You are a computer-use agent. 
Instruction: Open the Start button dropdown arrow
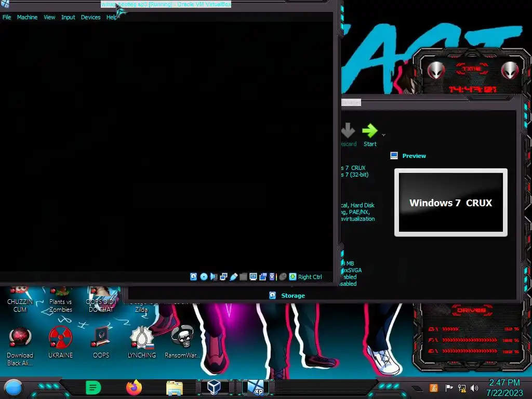click(x=383, y=135)
